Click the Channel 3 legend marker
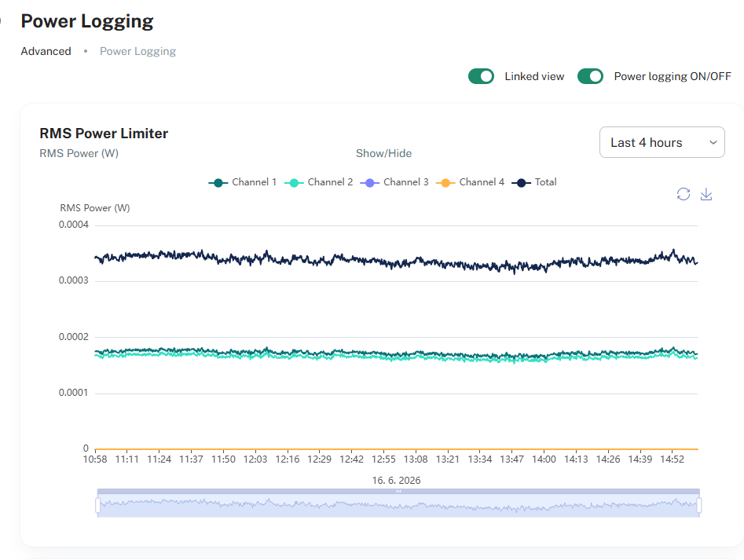This screenshot has width=744, height=560. 369,183
